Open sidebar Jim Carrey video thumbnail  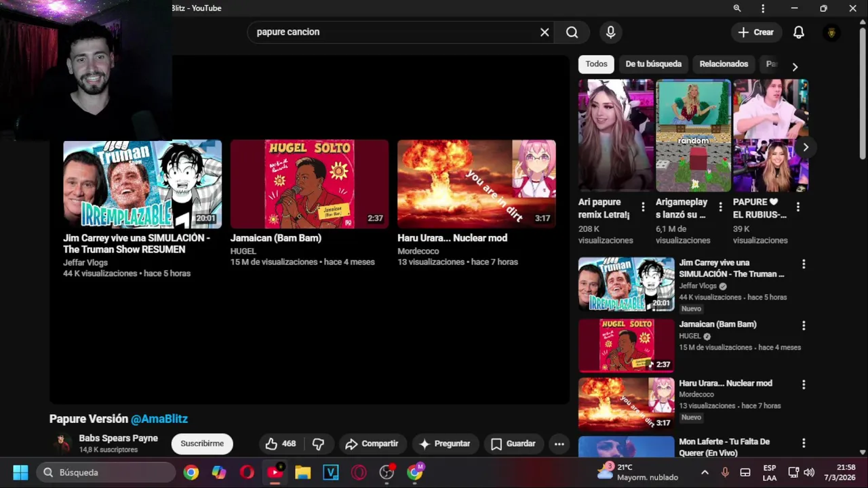click(627, 284)
